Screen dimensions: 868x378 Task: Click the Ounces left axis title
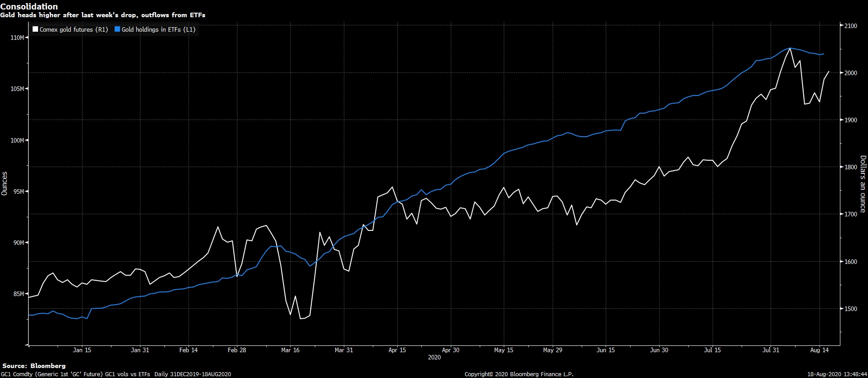5,183
